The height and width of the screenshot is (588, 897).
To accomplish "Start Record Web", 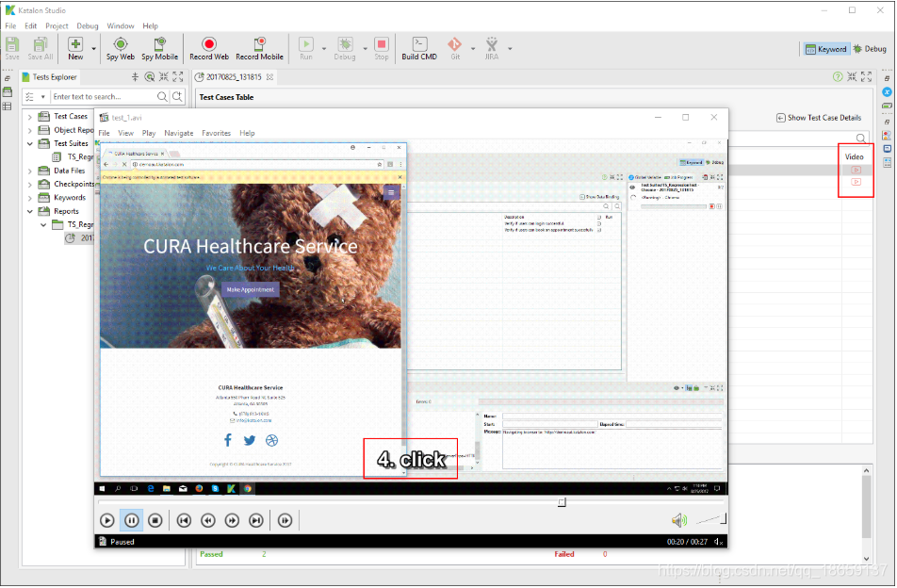I will point(209,48).
